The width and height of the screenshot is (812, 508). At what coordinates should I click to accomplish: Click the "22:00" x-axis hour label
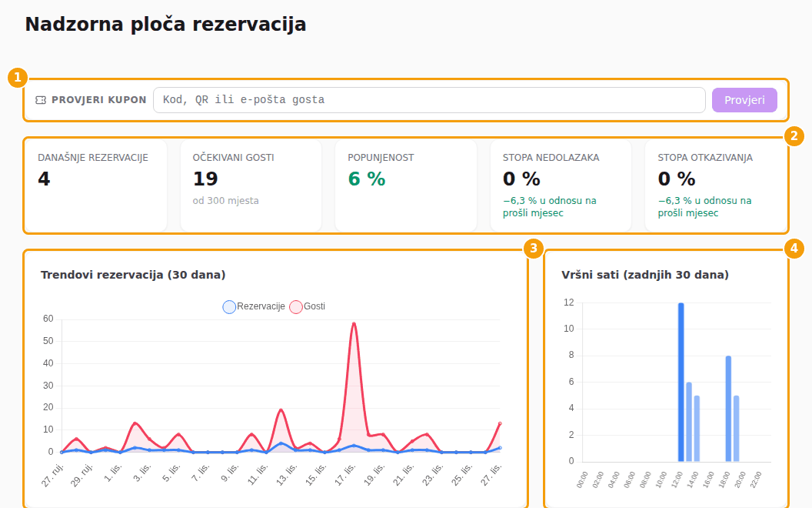(x=756, y=480)
